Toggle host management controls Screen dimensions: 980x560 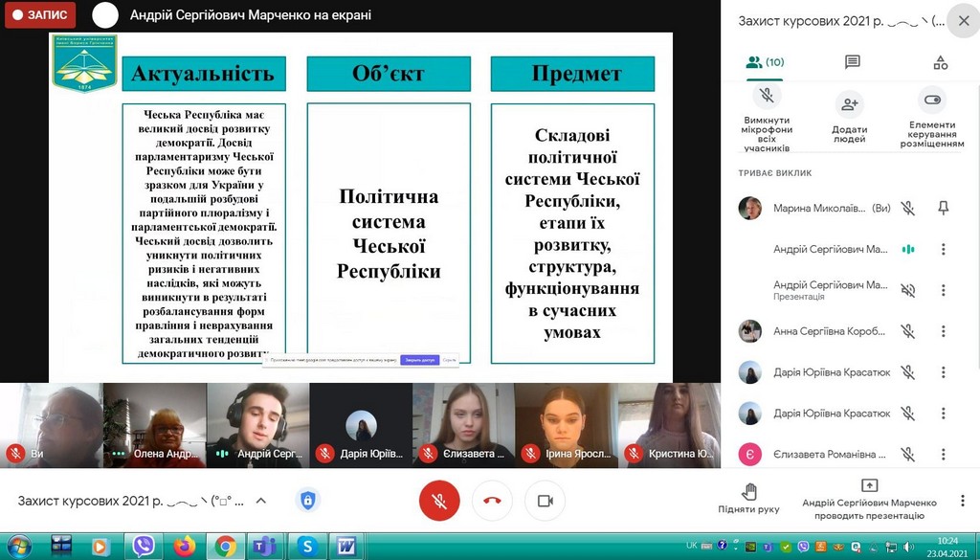coord(932,100)
